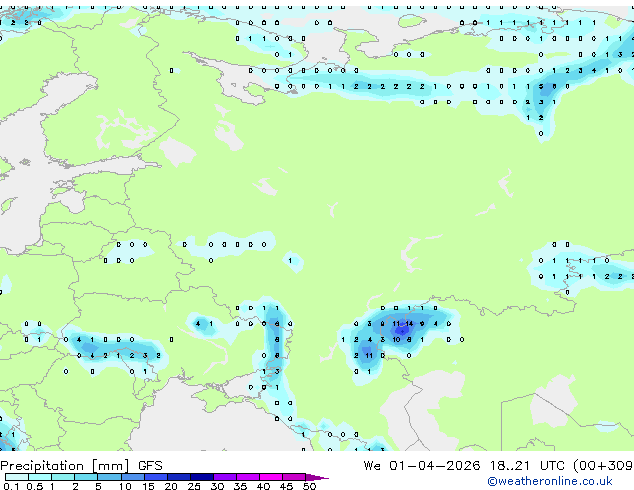Image resolution: width=634 pixels, height=490 pixels.
Task: Click the legend scale label '30'
Action: coord(217,486)
